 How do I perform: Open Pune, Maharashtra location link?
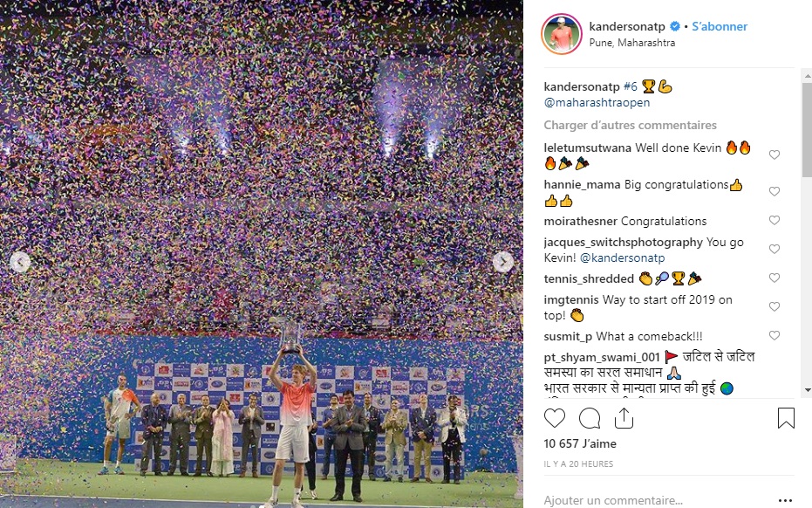point(631,43)
